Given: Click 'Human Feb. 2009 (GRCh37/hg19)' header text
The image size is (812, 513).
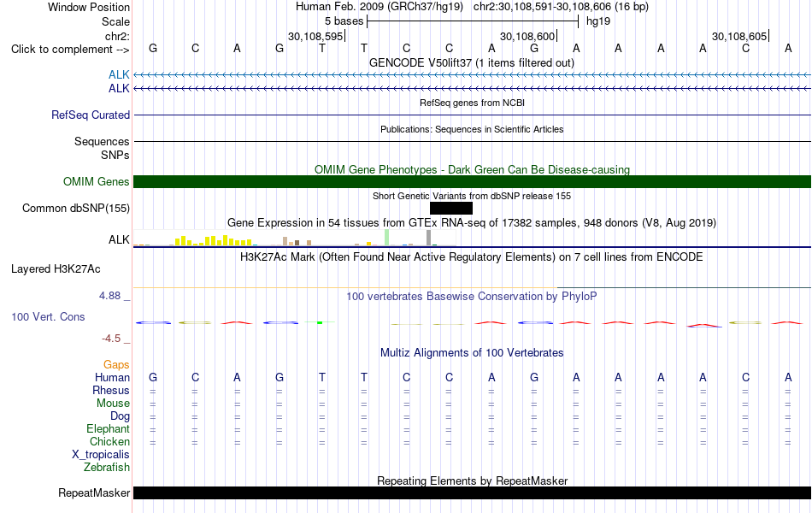Looking at the screenshot, I should pyautogui.click(x=381, y=7).
